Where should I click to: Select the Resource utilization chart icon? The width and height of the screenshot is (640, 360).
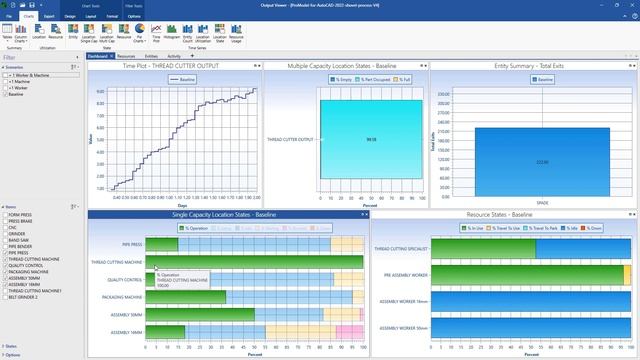(x=56, y=31)
